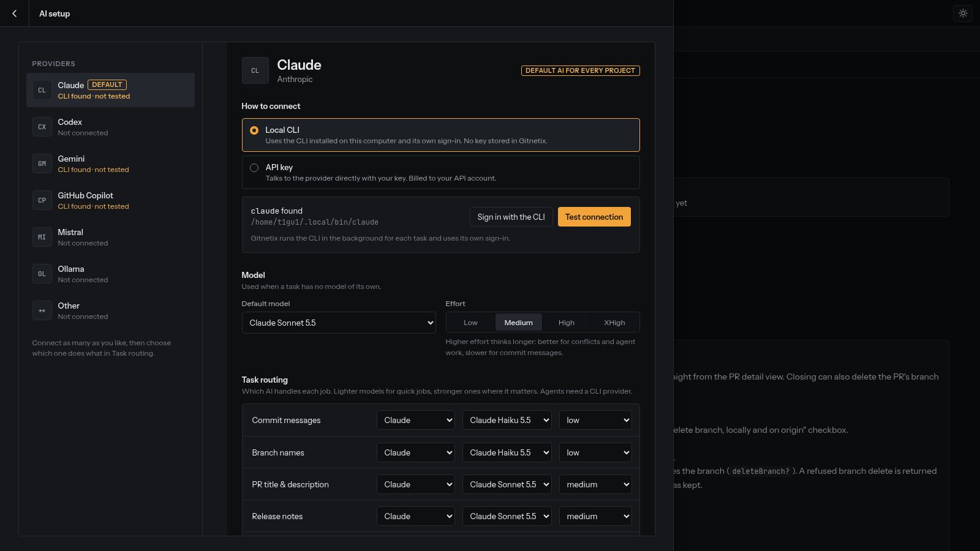Select the Local CLI connection option
Viewport: 980px width, 551px height.
(x=441, y=135)
